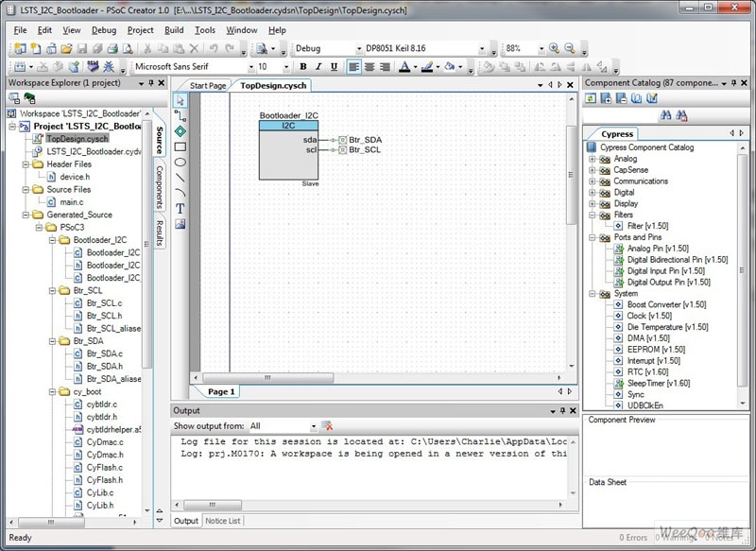Select the ellipse drawing tool
Viewport: 756px width, 551px height.
[x=180, y=162]
